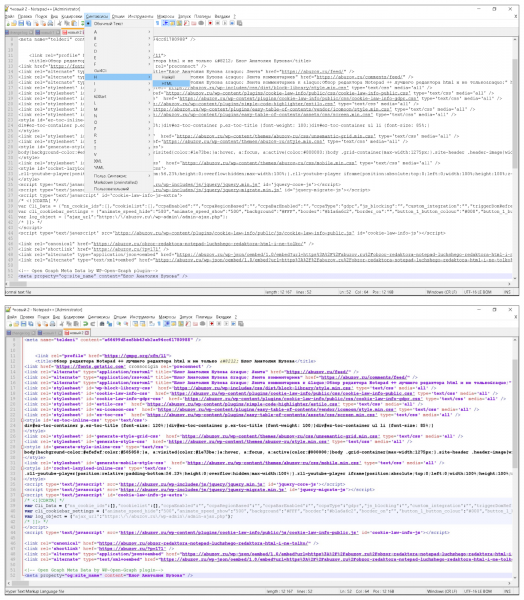Expand the 'M' languages submenu
Viewport: 524px width, 600px height.
119,109
